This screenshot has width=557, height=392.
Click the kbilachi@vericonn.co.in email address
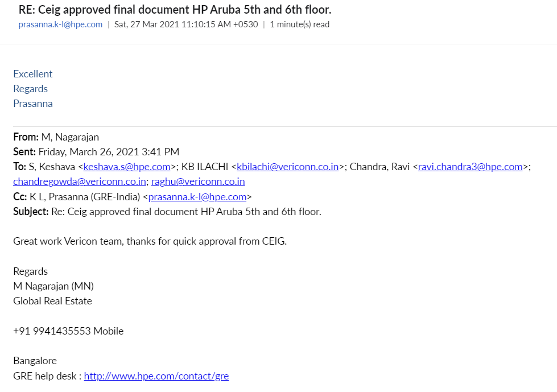[288, 167]
